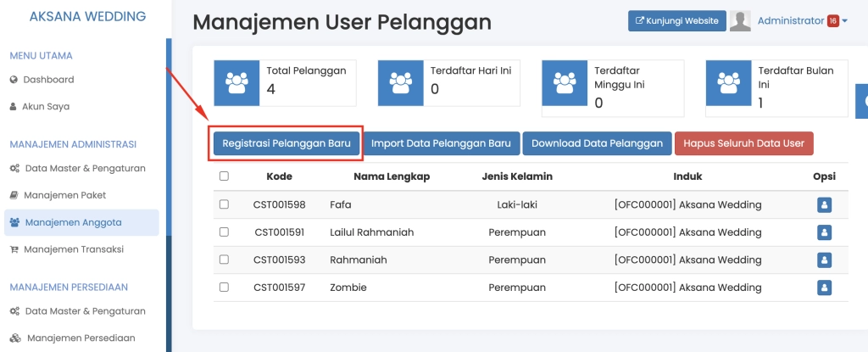Screen dimensions: 868x352
Task: Click the AKSANA WEDDING brand link
Action: (87, 16)
